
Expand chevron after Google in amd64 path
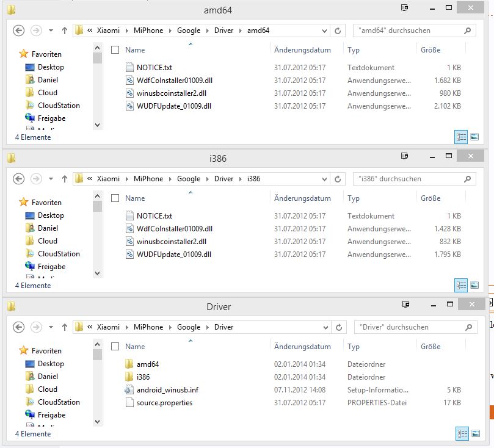(x=207, y=31)
